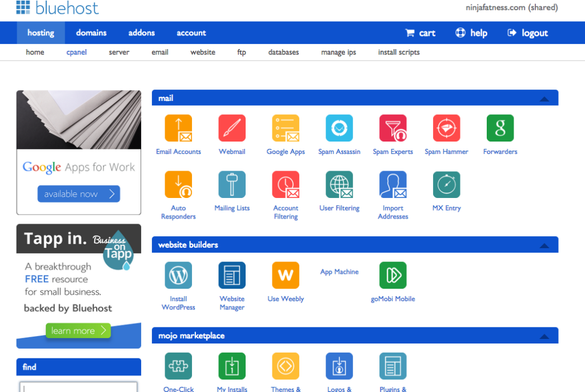Collapse the website builders section
Screen dimensions: 585x392
544,245
